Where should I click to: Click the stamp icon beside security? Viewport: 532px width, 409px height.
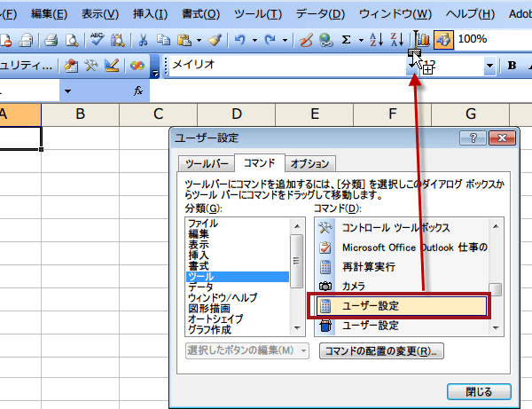[x=71, y=66]
